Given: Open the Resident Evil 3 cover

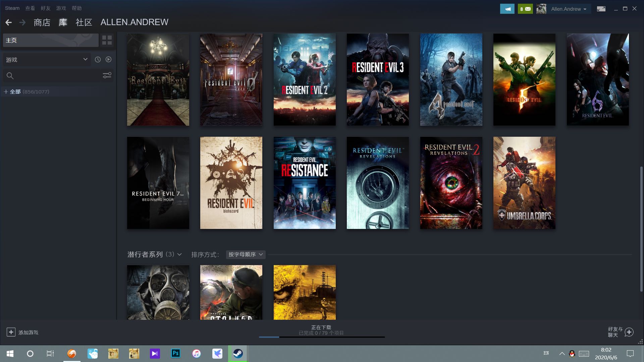Looking at the screenshot, I should [x=378, y=80].
